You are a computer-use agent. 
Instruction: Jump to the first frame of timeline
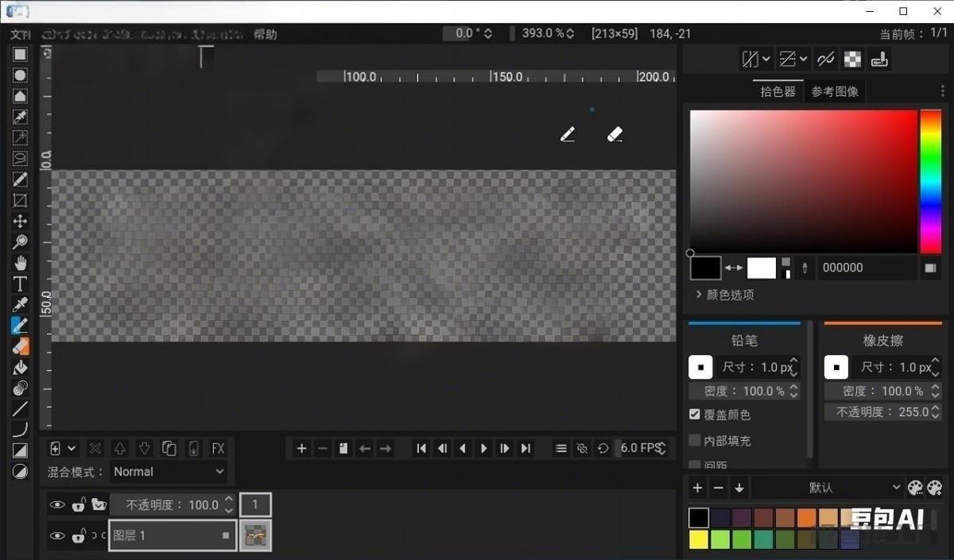421,448
